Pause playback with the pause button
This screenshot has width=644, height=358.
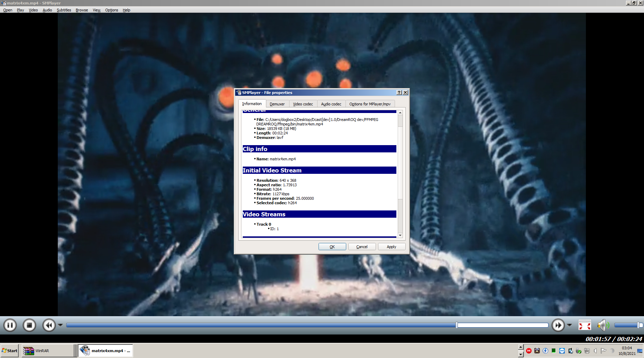click(x=10, y=325)
